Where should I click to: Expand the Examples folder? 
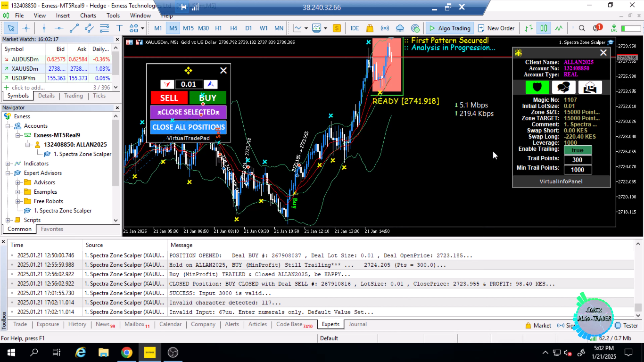pyautogui.click(x=17, y=192)
